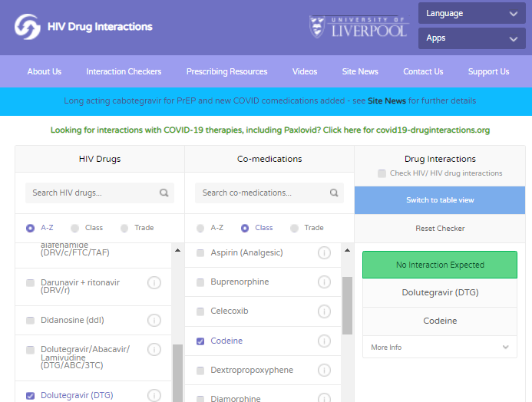
Task: Expand the More Info section
Action: pyautogui.click(x=440, y=347)
